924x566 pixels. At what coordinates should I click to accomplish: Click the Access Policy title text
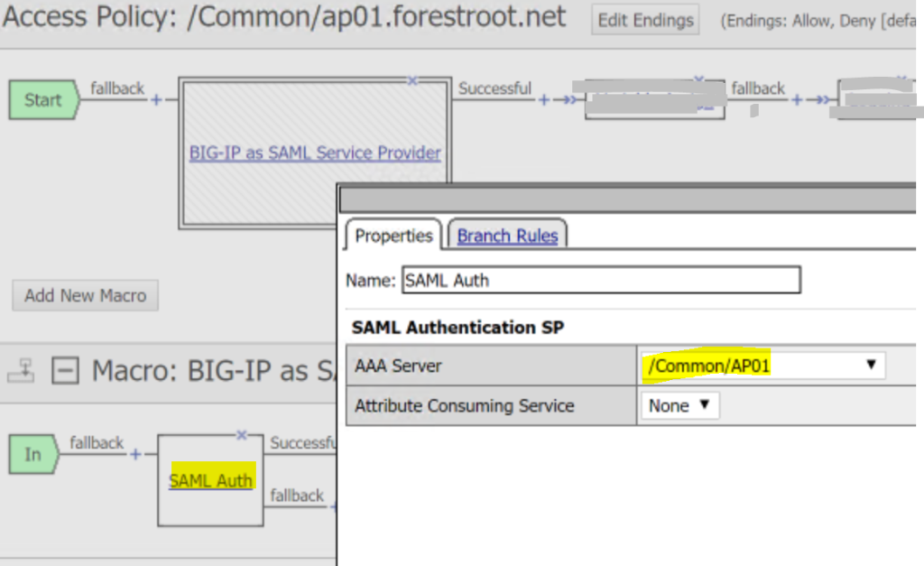click(284, 16)
